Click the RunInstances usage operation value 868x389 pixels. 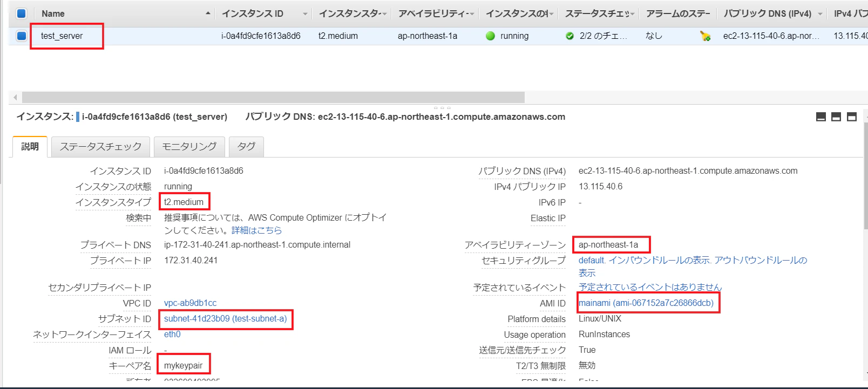[x=605, y=335]
